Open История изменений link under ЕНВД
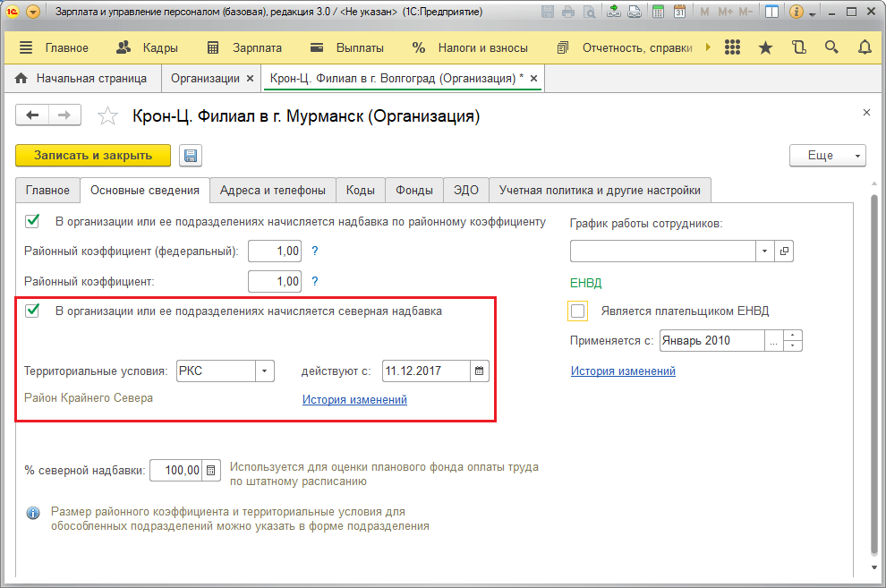Image resolution: width=886 pixels, height=588 pixels. (623, 371)
